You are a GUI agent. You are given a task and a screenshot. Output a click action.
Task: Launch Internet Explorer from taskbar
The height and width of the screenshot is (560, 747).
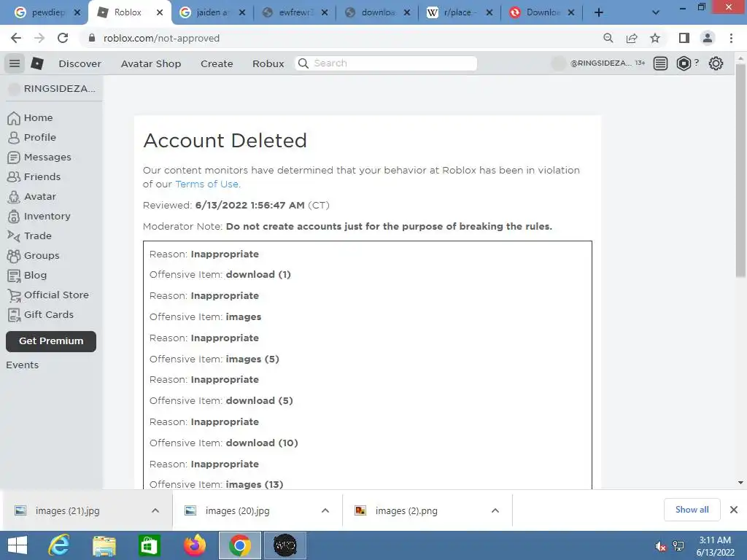tap(59, 545)
